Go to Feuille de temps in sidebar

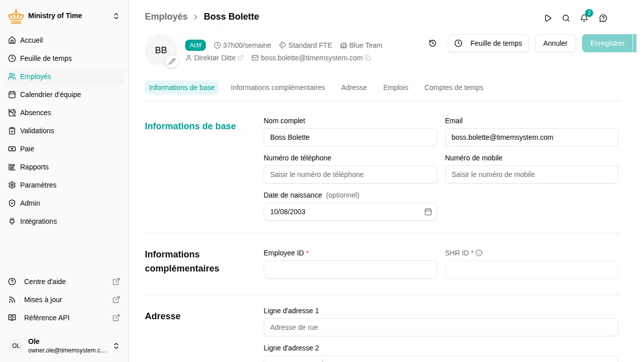pyautogui.click(x=64, y=58)
